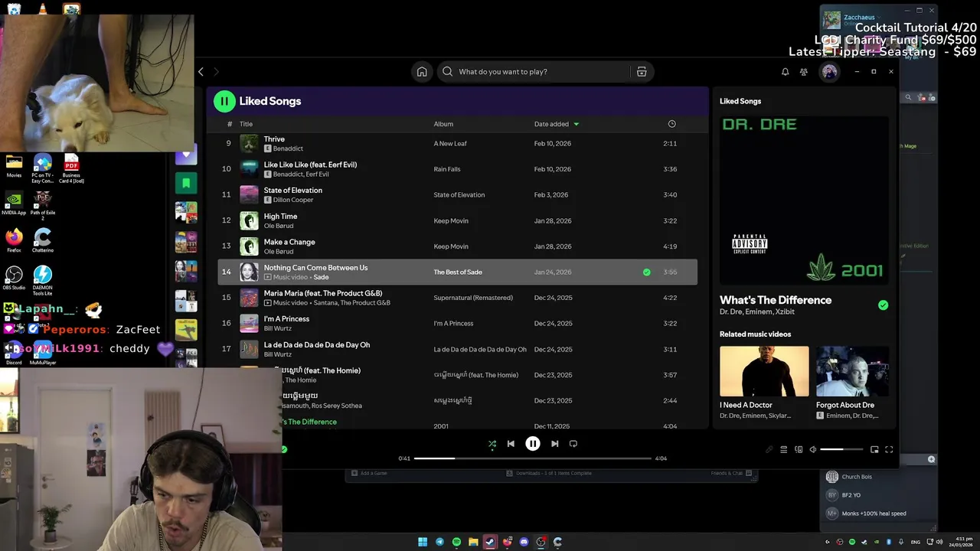Toggle liked checkmark for What's The Difference
This screenshot has width=980, height=551.
[x=883, y=305]
